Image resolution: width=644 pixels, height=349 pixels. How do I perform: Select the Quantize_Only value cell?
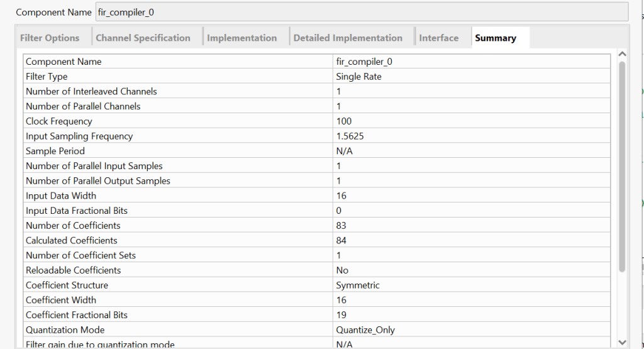tap(365, 330)
